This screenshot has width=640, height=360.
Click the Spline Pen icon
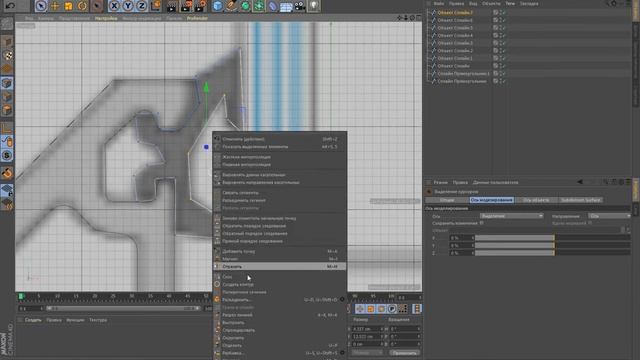(231, 6)
